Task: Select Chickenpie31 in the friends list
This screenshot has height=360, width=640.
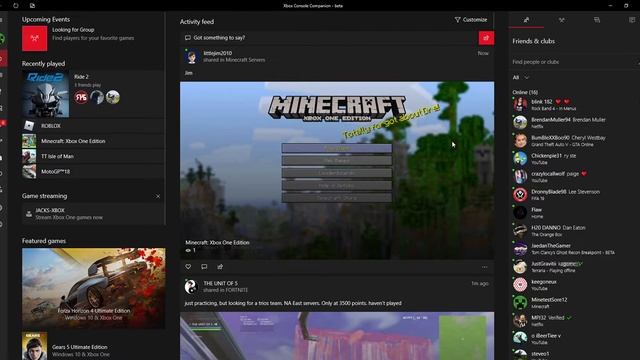Action: coord(573,158)
